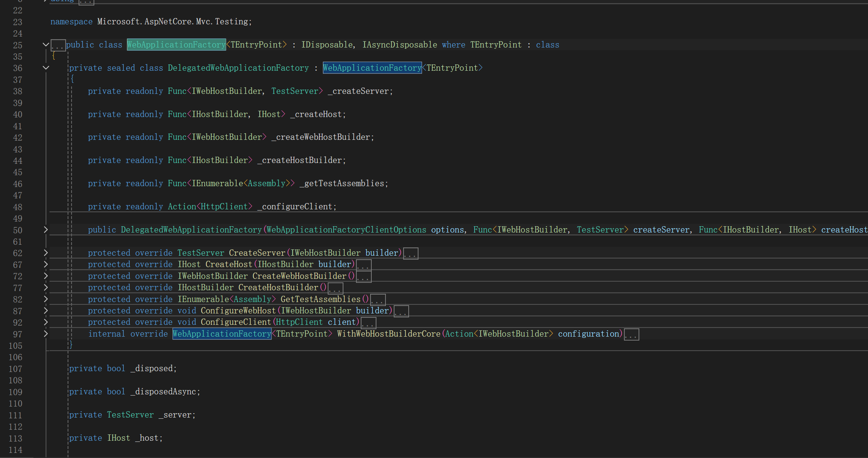The width and height of the screenshot is (868, 458).
Task: Click line number 105 in the gutter
Action: pyautogui.click(x=15, y=346)
